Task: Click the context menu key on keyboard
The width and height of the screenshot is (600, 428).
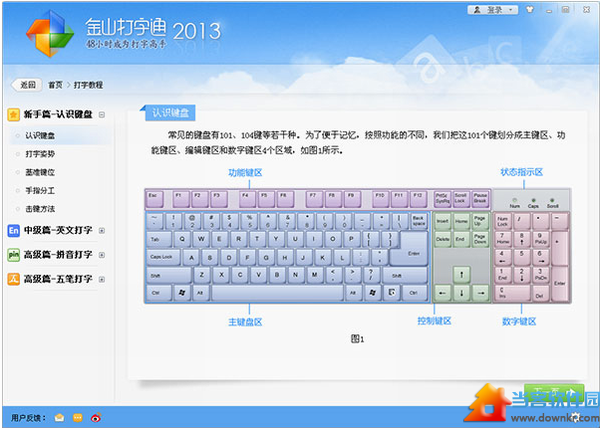Action: click(391, 293)
